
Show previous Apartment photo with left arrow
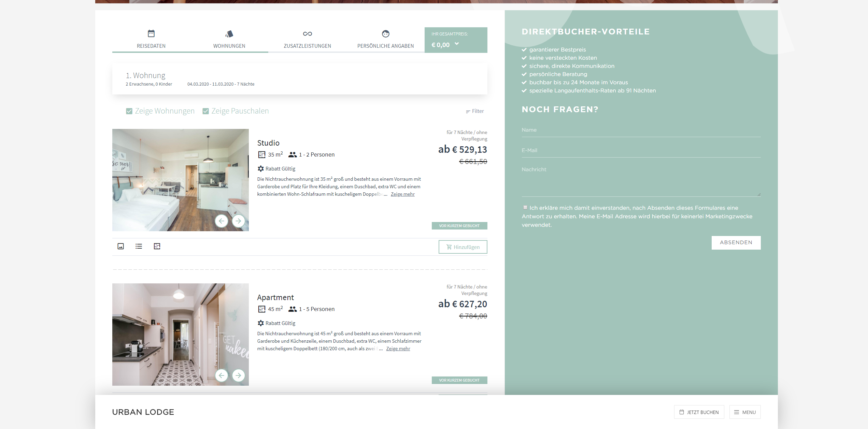pyautogui.click(x=222, y=375)
